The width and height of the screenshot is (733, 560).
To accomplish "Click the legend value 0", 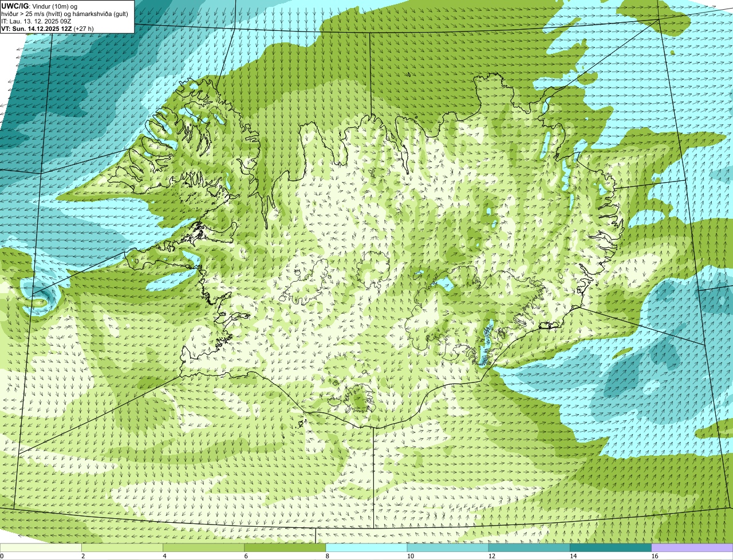I will click(x=2, y=556).
